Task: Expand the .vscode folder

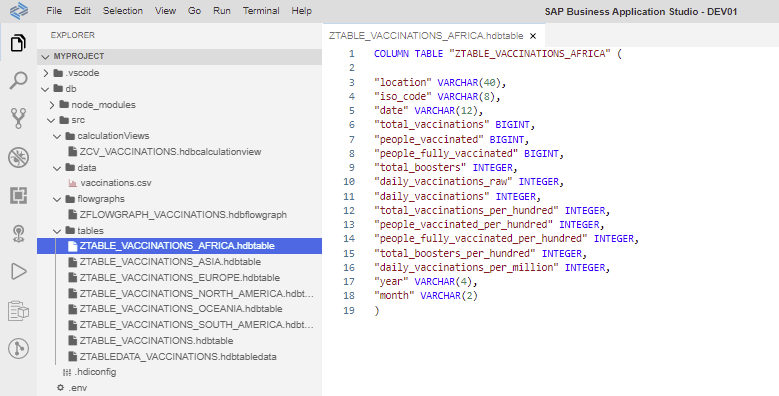Action: pos(46,73)
